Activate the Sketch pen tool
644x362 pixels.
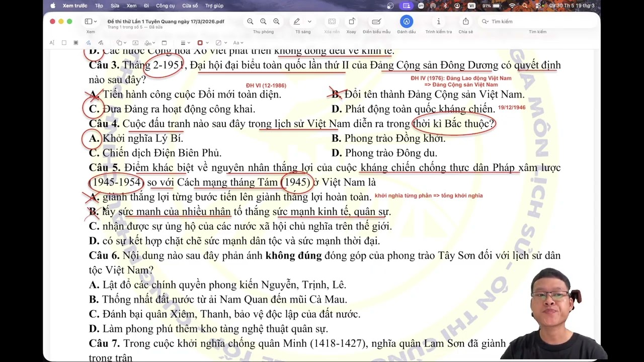coord(89,43)
